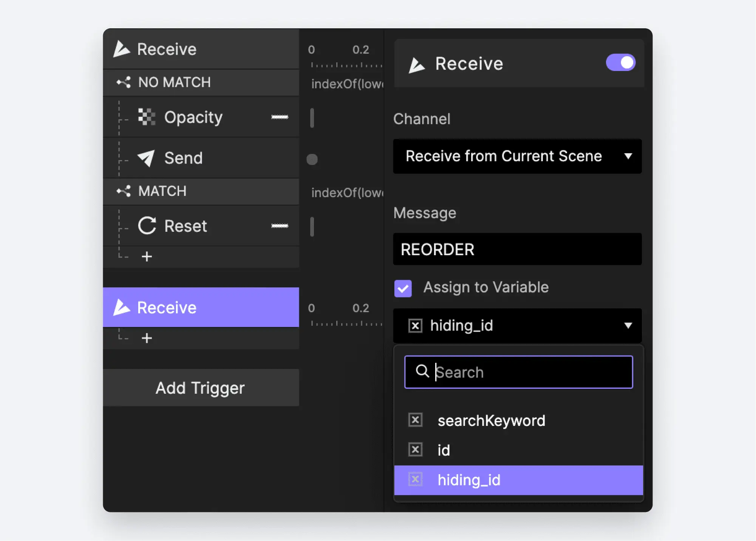Click the Reset circular arrow icon
The width and height of the screenshot is (756, 541).
(147, 226)
